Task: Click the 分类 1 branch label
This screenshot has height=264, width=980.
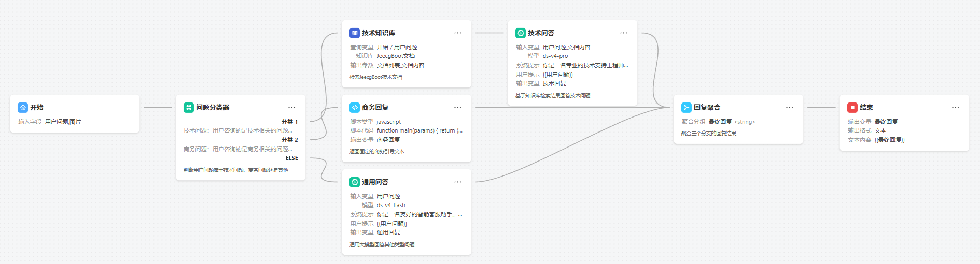Action: (x=290, y=122)
